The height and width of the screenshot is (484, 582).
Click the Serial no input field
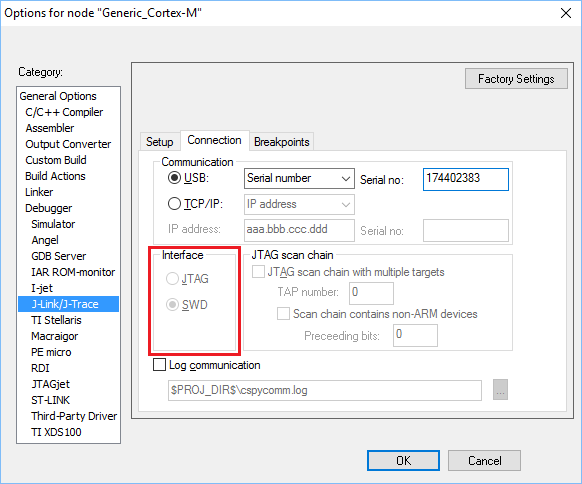pos(466,179)
